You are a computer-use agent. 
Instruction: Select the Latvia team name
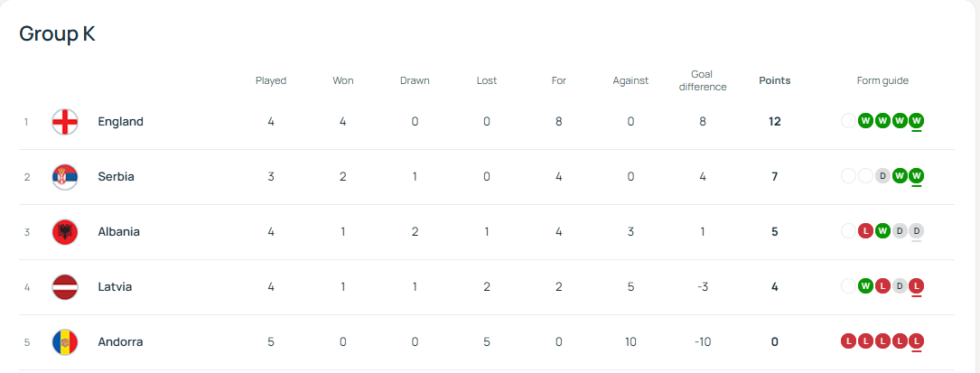point(115,287)
